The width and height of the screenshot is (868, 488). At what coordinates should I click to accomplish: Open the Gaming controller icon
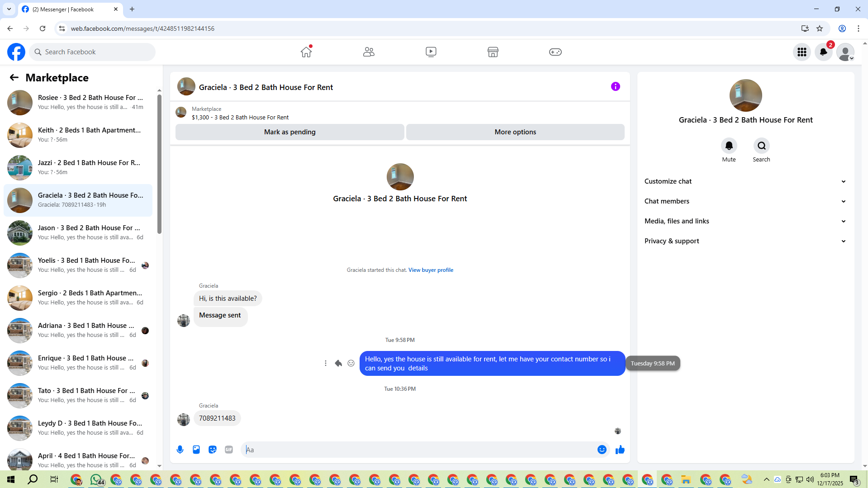555,52
